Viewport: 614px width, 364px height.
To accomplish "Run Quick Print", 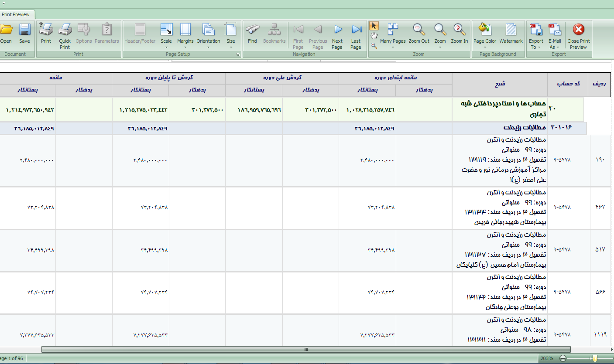I will pyautogui.click(x=65, y=36).
